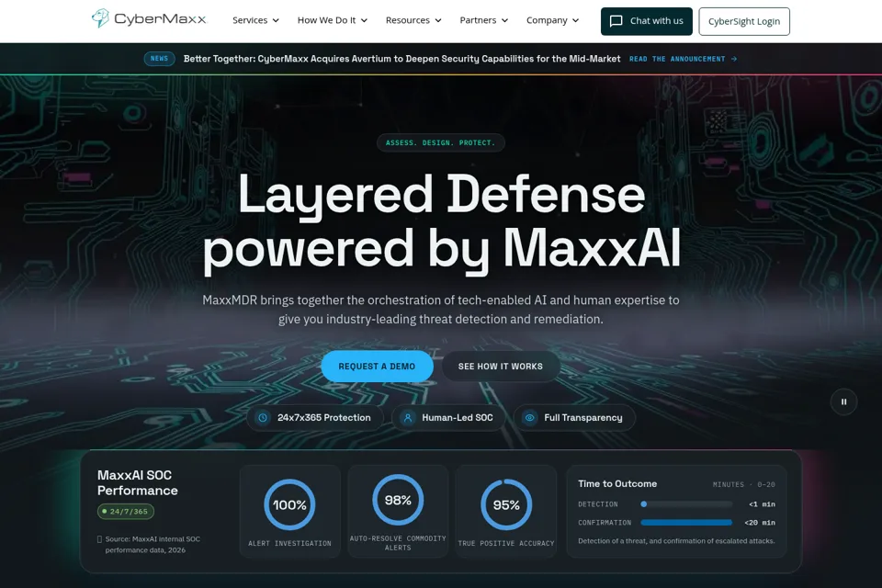Click the chat bubble icon in Chat with us

[616, 21]
